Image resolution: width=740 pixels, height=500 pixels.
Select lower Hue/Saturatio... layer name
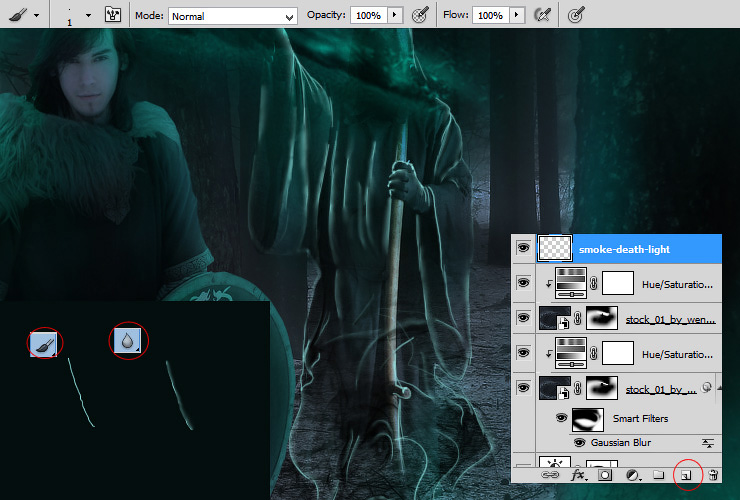tap(677, 354)
